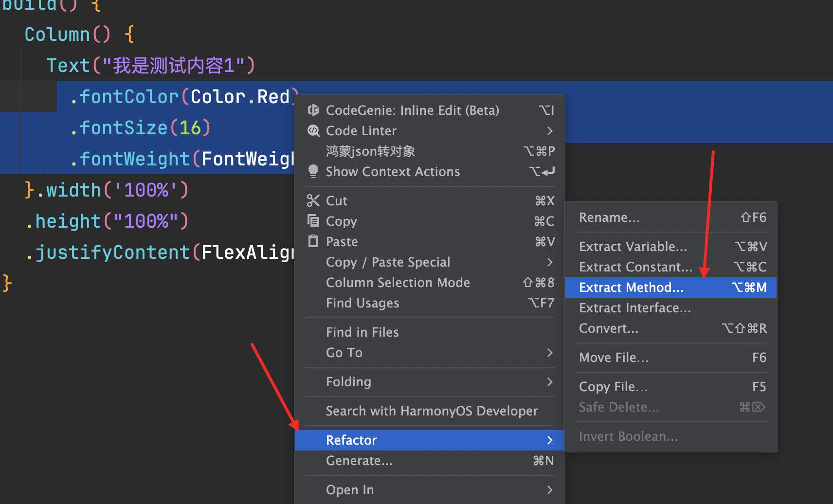Click the Show Context Actions lightbulb icon
This screenshot has width=833, height=504.
[x=313, y=171]
